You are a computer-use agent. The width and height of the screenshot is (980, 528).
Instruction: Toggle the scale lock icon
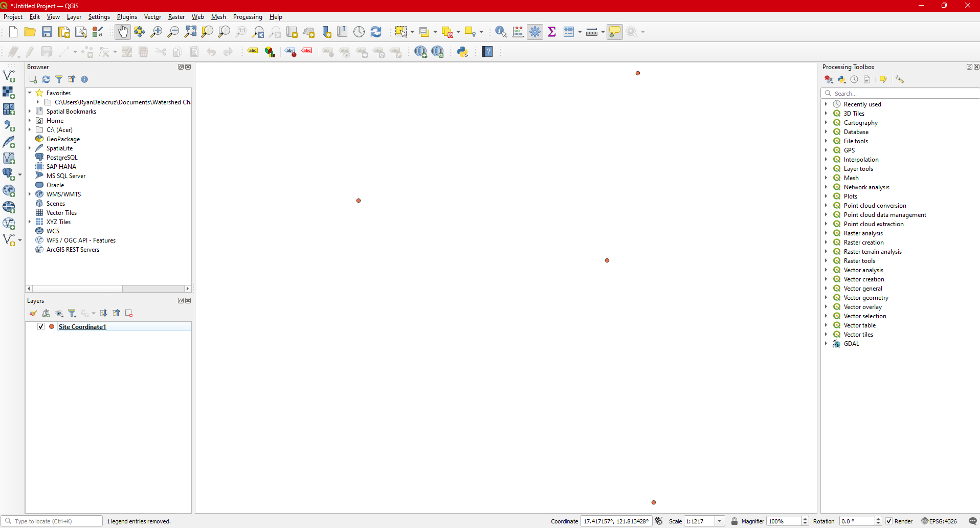pyautogui.click(x=734, y=521)
